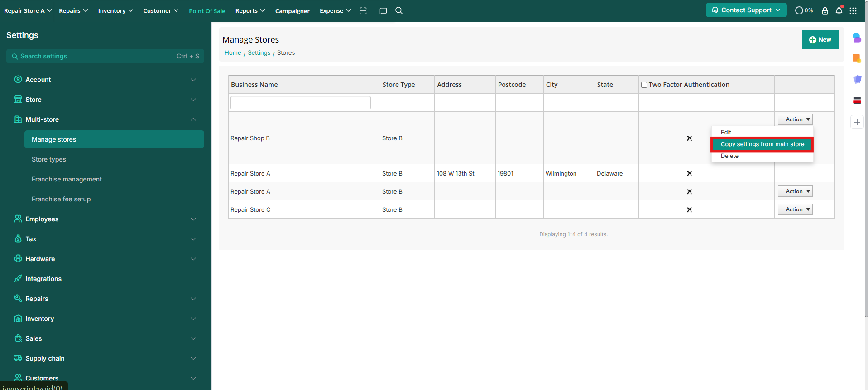Follow the Home breadcrumb link
Image resolution: width=868 pixels, height=390 pixels.
(x=233, y=53)
